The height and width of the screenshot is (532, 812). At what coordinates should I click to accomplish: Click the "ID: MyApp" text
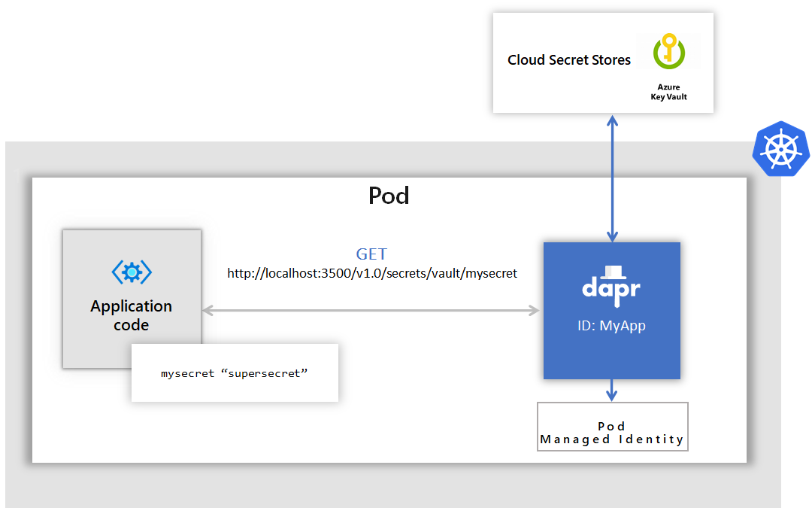pos(612,326)
